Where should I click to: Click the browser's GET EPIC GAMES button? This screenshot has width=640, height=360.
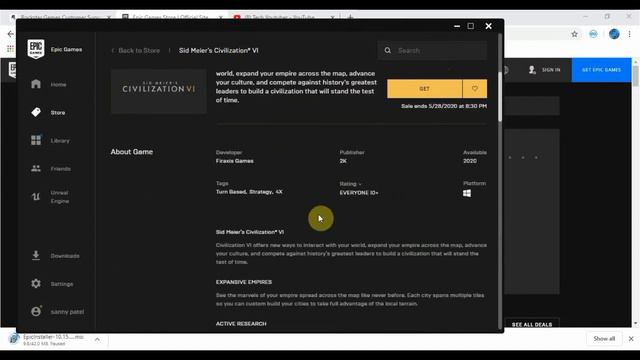click(x=602, y=70)
